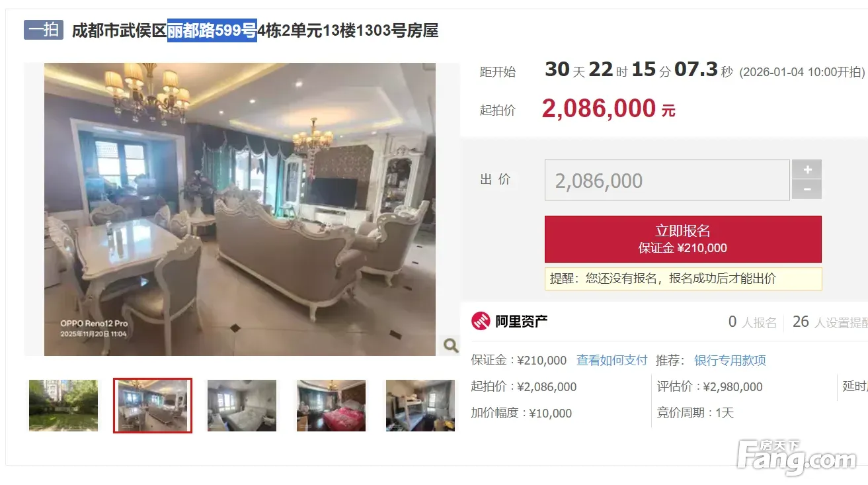Click the minus bid decrease button
The image size is (868, 485).
pos(807,189)
